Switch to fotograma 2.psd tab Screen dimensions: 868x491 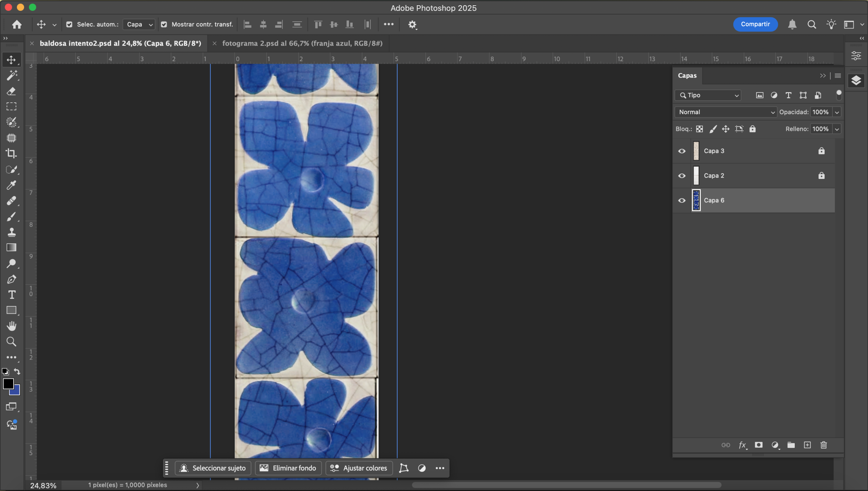pyautogui.click(x=302, y=43)
